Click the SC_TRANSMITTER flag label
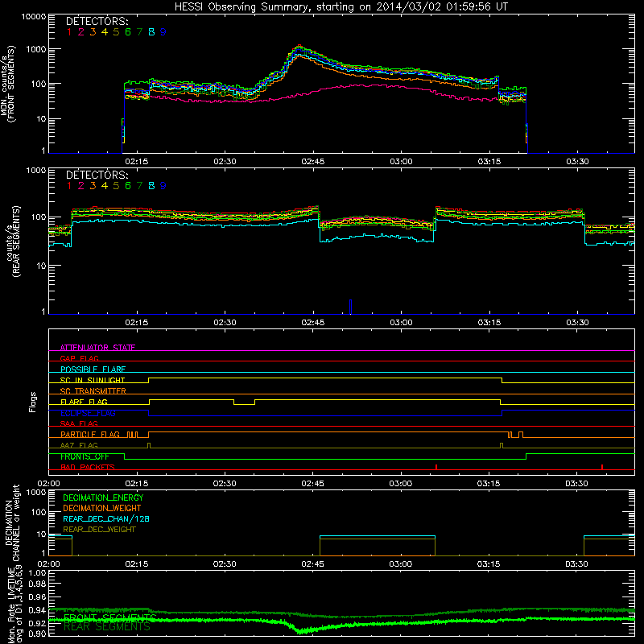Screen dimensions: 644x644 pyautogui.click(x=93, y=391)
